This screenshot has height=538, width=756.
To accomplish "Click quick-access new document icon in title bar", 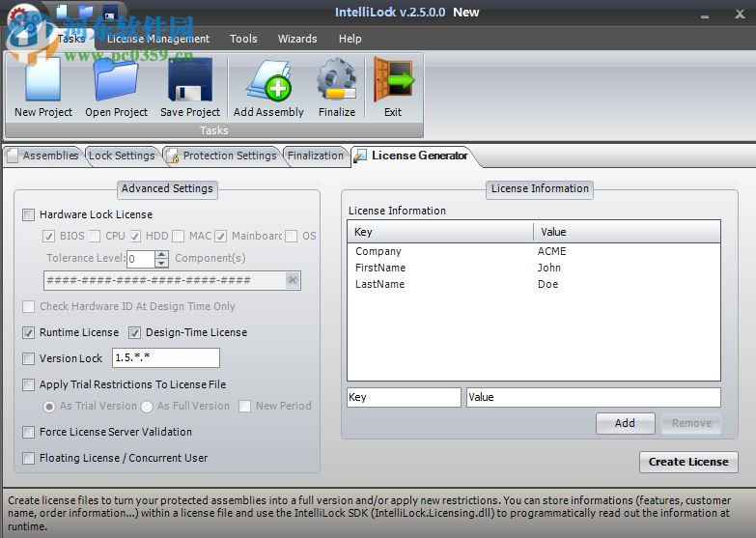I will (x=62, y=11).
